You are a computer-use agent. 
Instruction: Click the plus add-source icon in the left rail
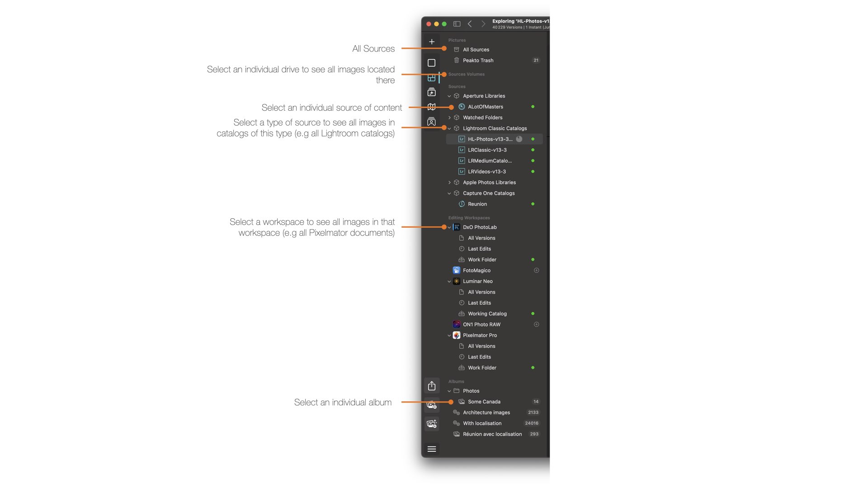tap(432, 42)
